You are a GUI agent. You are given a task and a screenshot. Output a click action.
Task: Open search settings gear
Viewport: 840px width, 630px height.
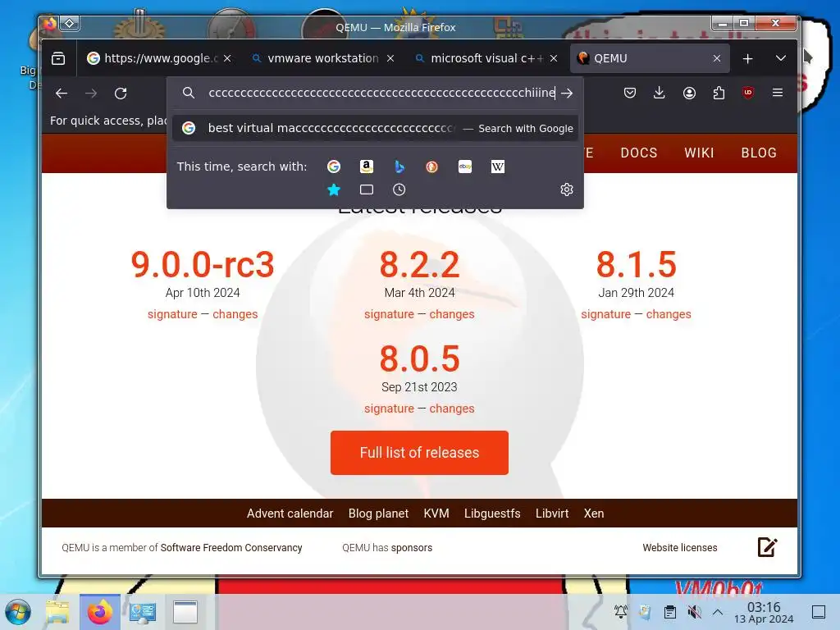(x=567, y=189)
